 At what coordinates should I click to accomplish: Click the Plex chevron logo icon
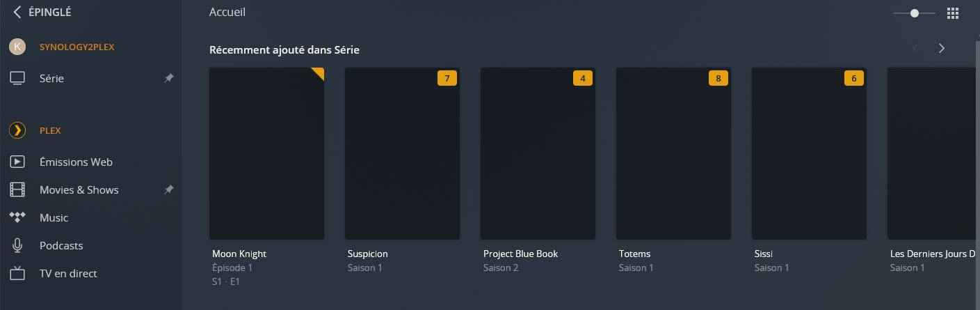coord(17,130)
